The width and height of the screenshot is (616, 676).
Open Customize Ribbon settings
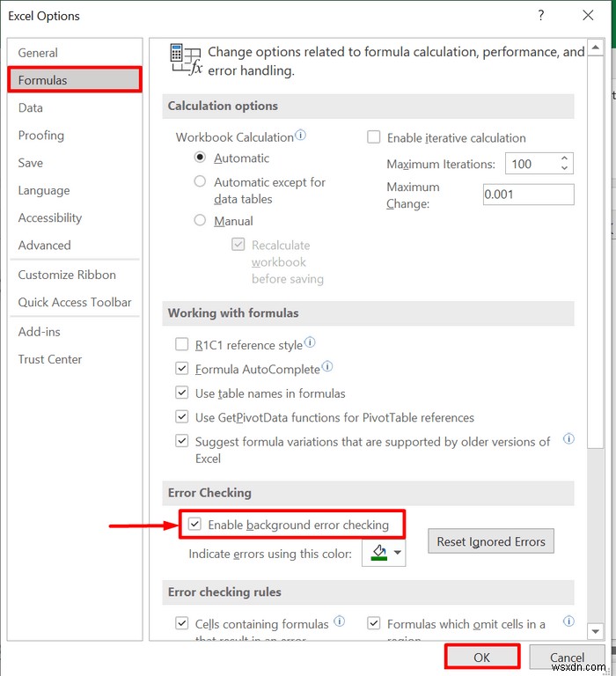click(x=75, y=275)
